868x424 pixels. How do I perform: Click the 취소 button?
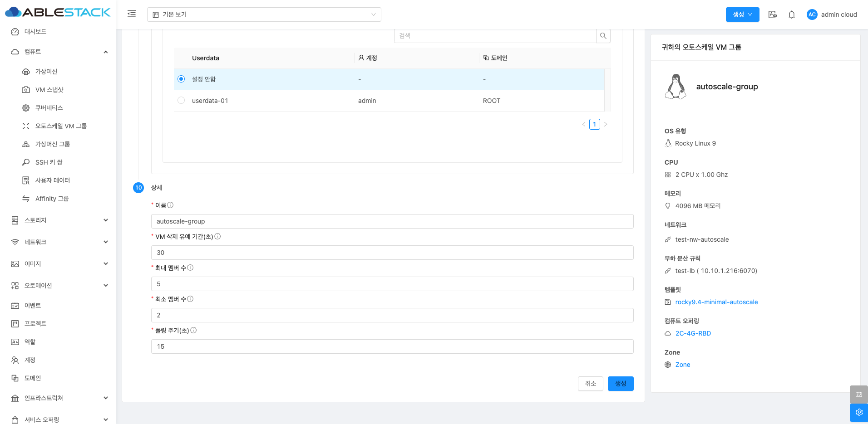pos(590,384)
